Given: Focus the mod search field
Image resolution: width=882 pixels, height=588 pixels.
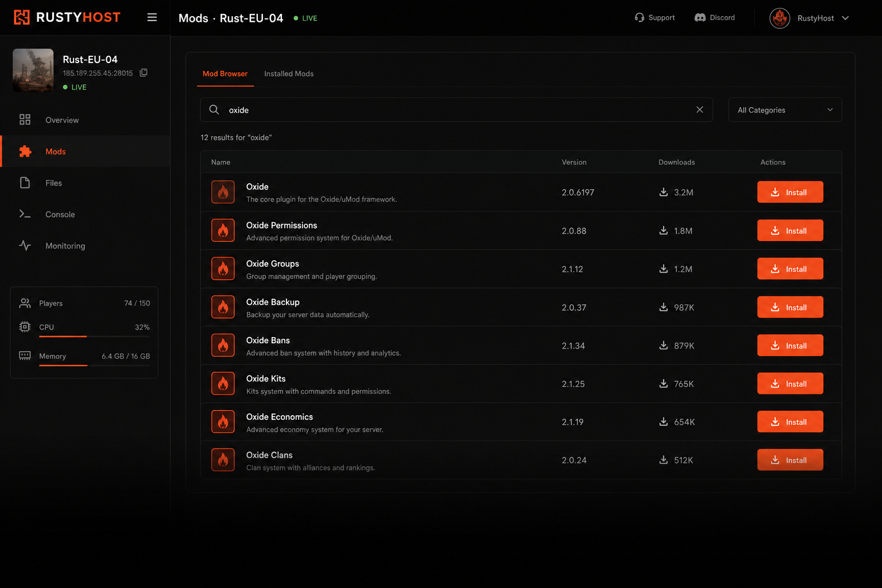Looking at the screenshot, I should 457,110.
